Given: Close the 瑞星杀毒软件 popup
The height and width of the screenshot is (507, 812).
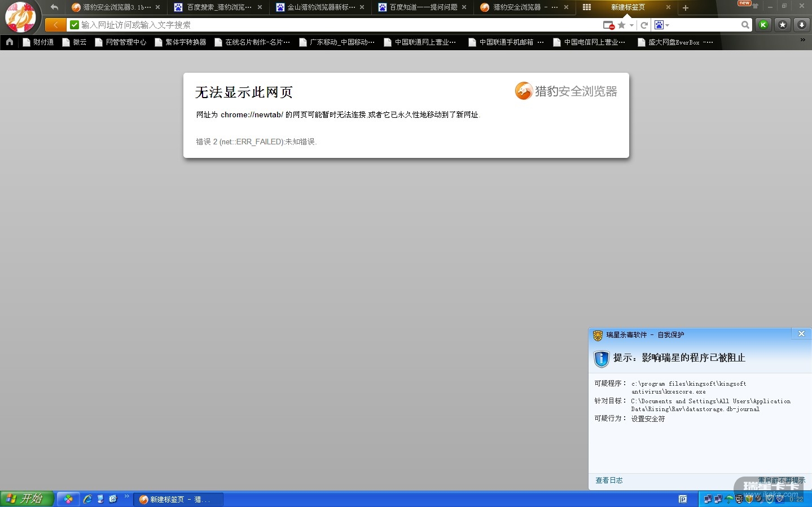Looking at the screenshot, I should [801, 334].
